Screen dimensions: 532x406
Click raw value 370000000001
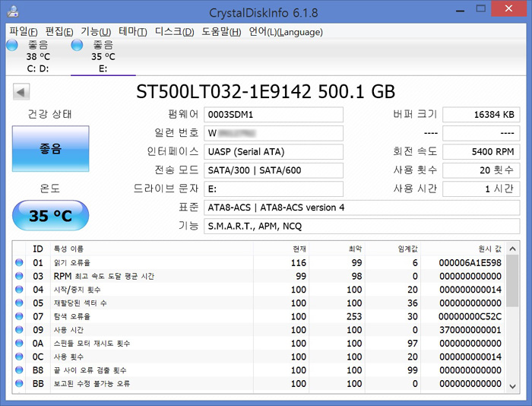click(x=470, y=330)
